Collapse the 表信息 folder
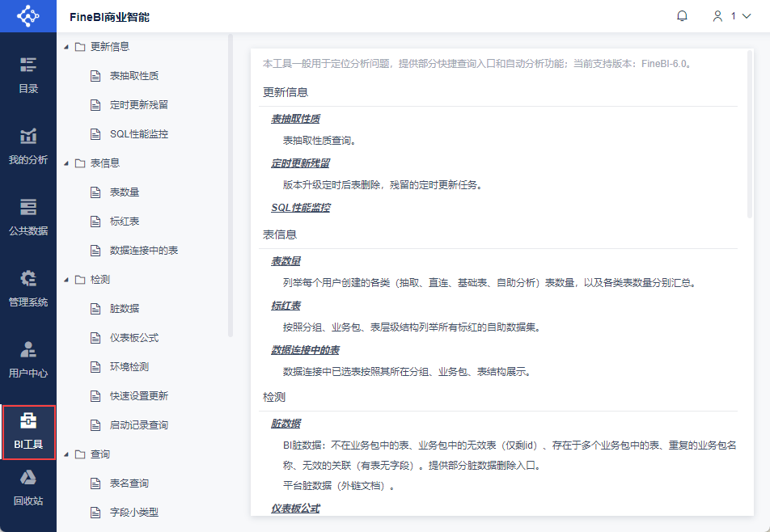Image resolution: width=770 pixels, height=532 pixels. click(x=66, y=163)
